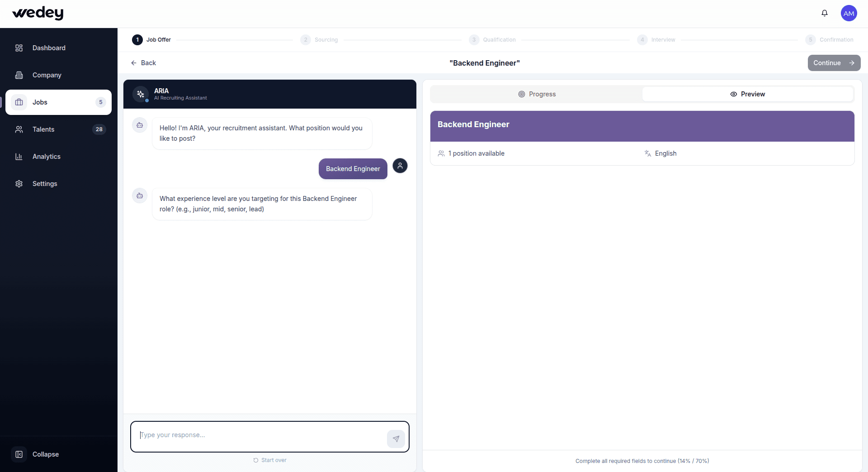Screen dimensions: 868x472
Task: Click the Analytics bar chart icon
Action: 19,157
